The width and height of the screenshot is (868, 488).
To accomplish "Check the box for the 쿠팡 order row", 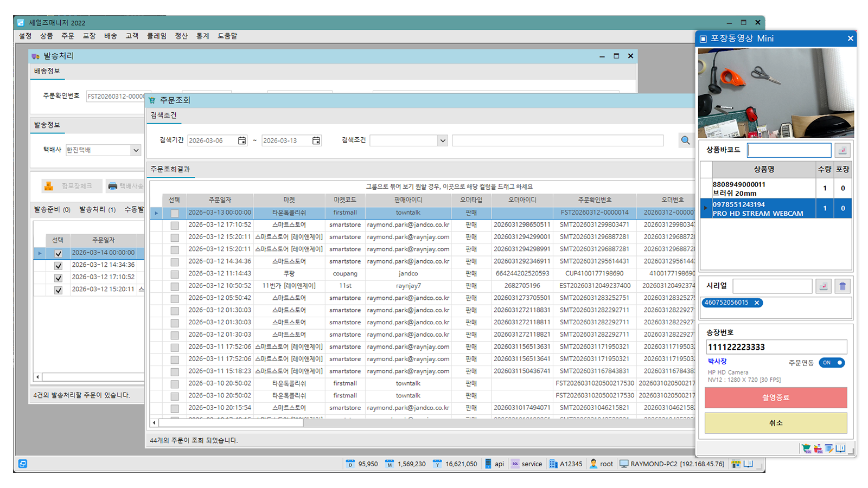I will [x=175, y=274].
